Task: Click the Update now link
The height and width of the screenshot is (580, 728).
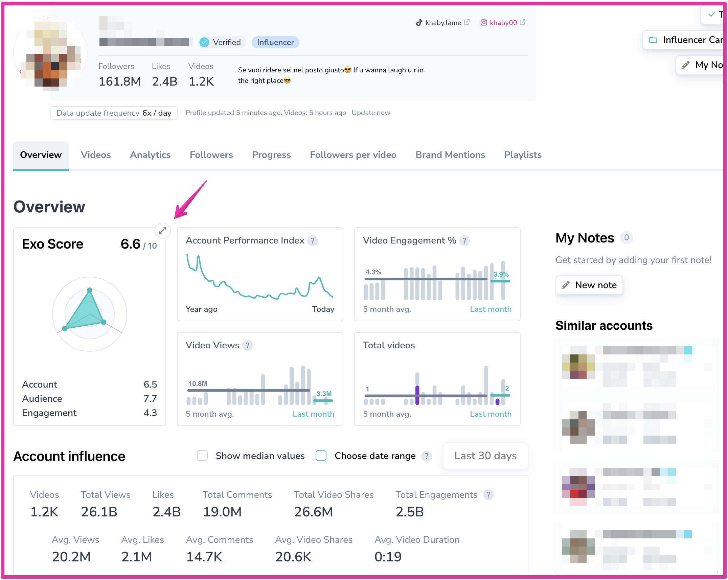Action: (x=371, y=113)
